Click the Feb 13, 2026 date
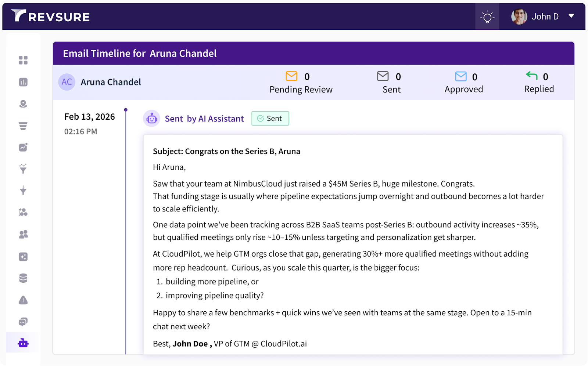The image size is (588, 366). click(90, 117)
